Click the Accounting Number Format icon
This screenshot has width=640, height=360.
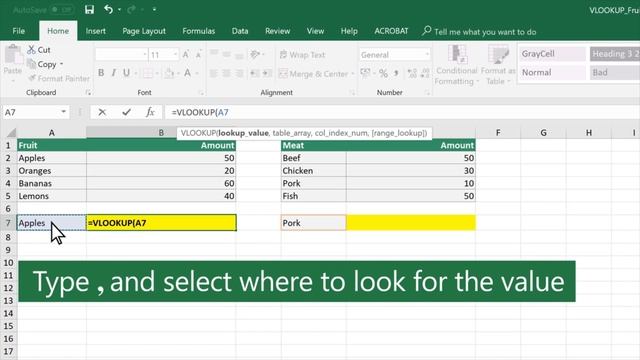coord(365,73)
